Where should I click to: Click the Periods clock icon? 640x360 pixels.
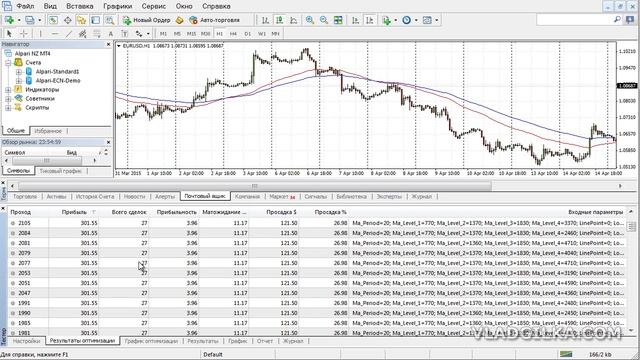coord(407,20)
